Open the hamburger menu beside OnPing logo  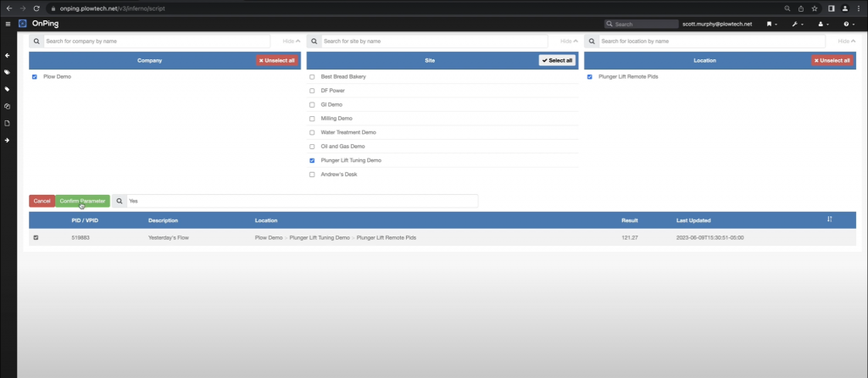tap(8, 24)
